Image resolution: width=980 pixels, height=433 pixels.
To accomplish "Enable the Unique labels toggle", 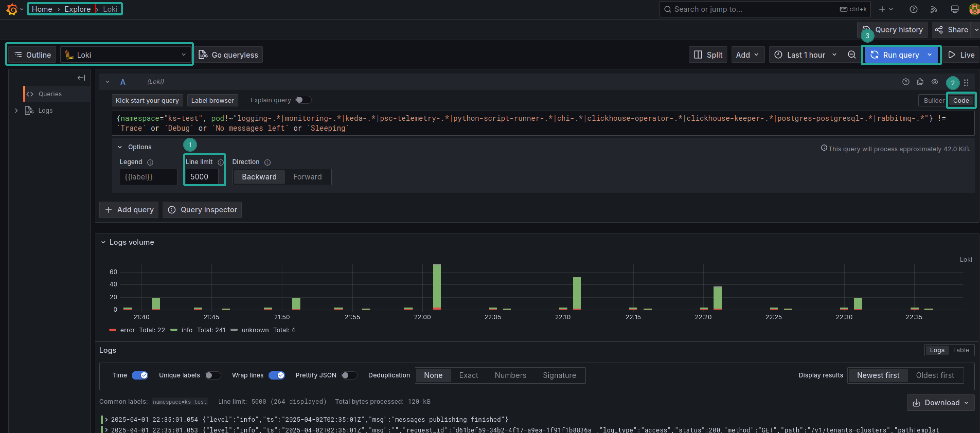I will 213,375.
